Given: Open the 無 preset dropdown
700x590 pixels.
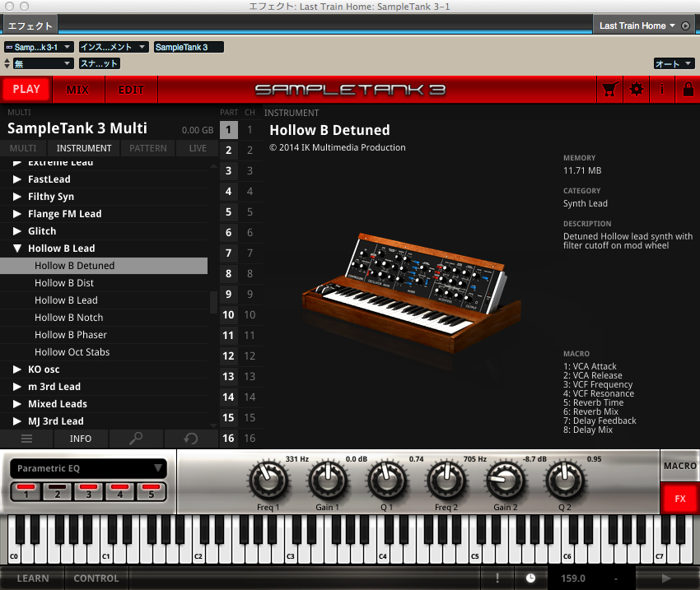Looking at the screenshot, I should 43,63.
